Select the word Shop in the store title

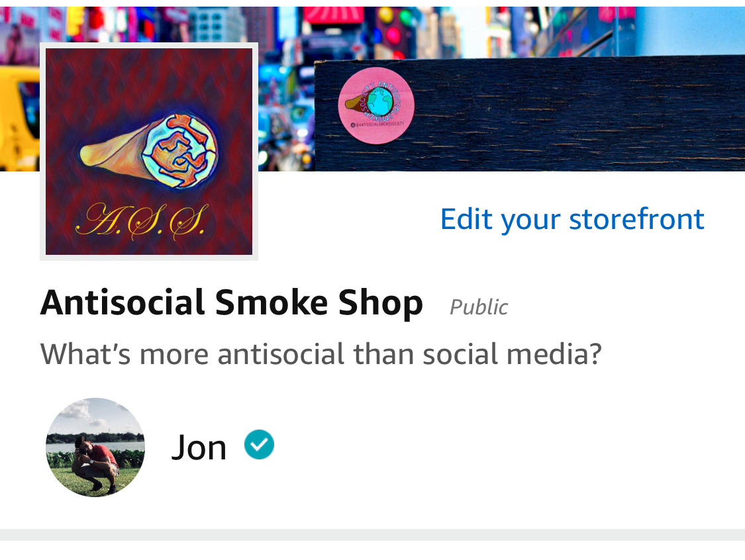(380, 304)
